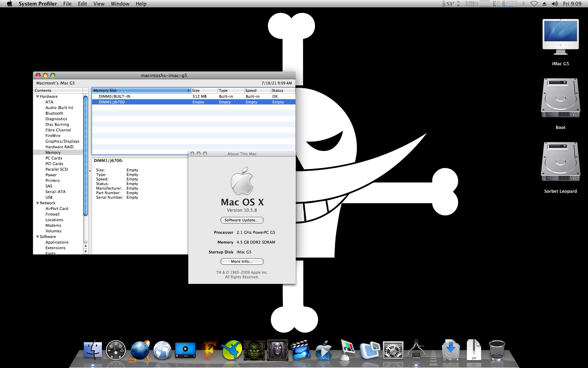Click Version 10.5.8 in About This Mac

242,210
